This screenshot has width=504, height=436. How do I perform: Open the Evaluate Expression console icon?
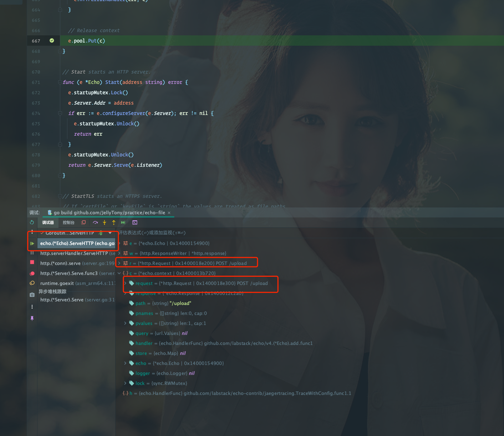[x=135, y=222]
